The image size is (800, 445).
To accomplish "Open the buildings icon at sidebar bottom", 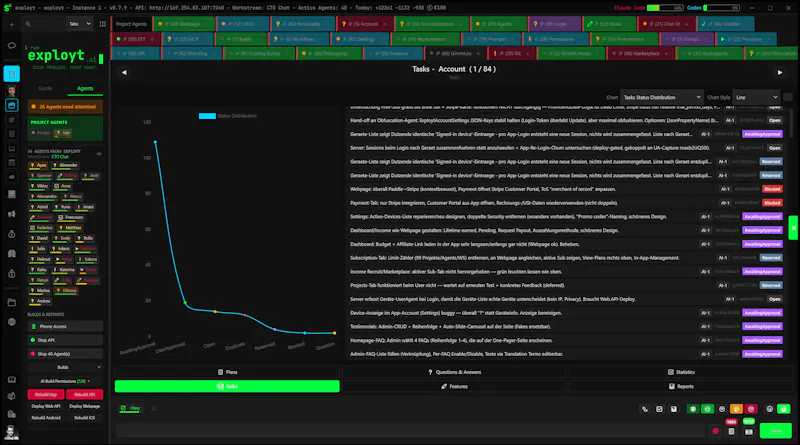I will click(x=11, y=414).
